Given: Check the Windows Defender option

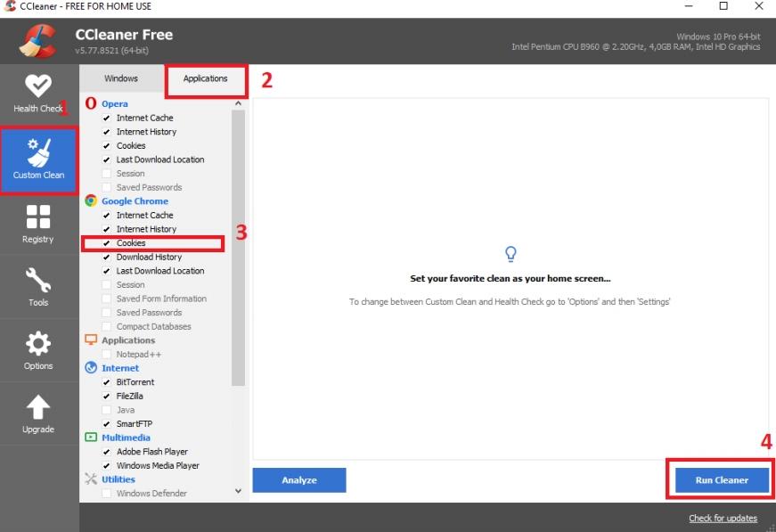Looking at the screenshot, I should pos(106,494).
